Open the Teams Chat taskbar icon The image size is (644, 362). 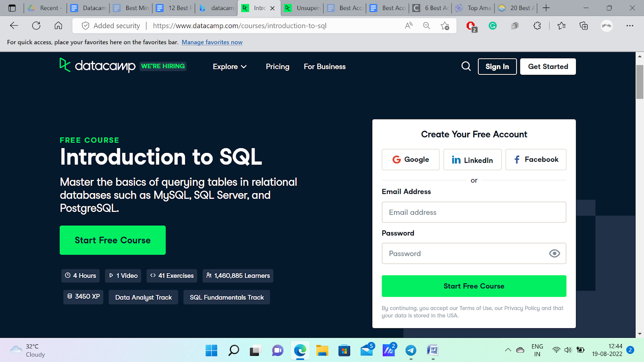[x=278, y=350]
